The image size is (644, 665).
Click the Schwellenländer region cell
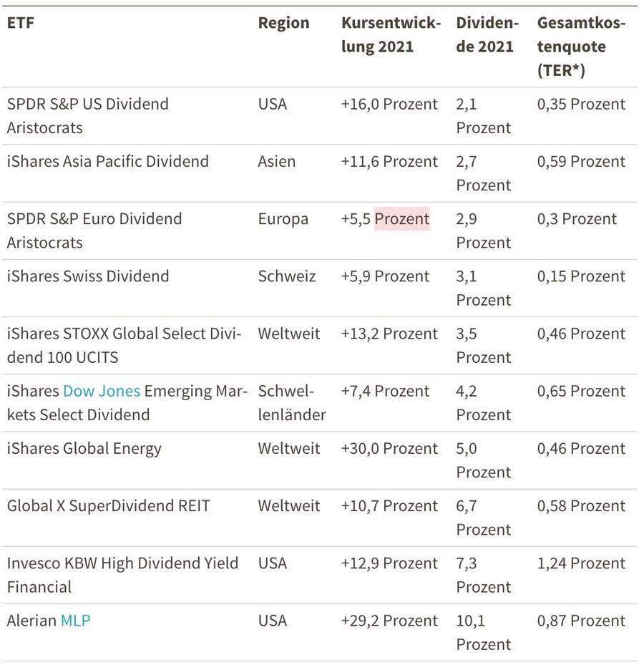[x=291, y=403]
